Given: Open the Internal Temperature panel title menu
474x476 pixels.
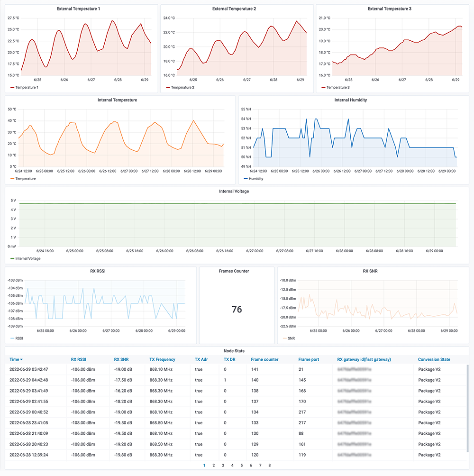Looking at the screenshot, I should 117,100.
